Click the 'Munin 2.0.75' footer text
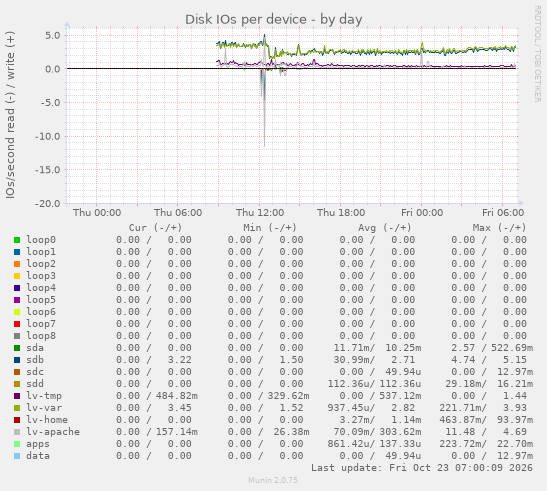The width and height of the screenshot is (547, 491). pos(273,480)
